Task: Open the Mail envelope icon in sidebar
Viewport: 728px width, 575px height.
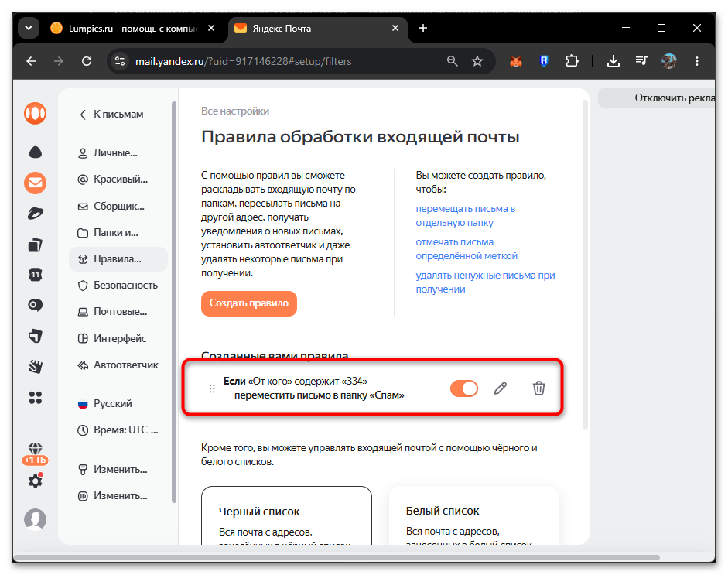Action: click(x=36, y=183)
